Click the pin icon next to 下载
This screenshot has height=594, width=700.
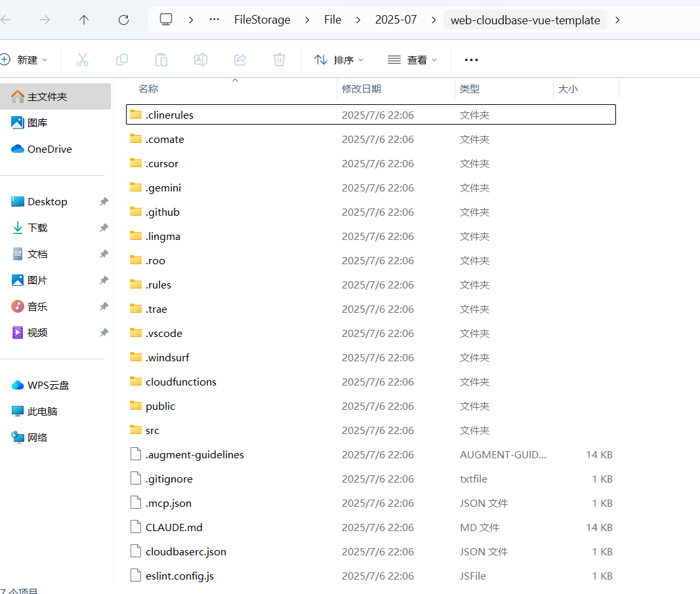tap(104, 228)
